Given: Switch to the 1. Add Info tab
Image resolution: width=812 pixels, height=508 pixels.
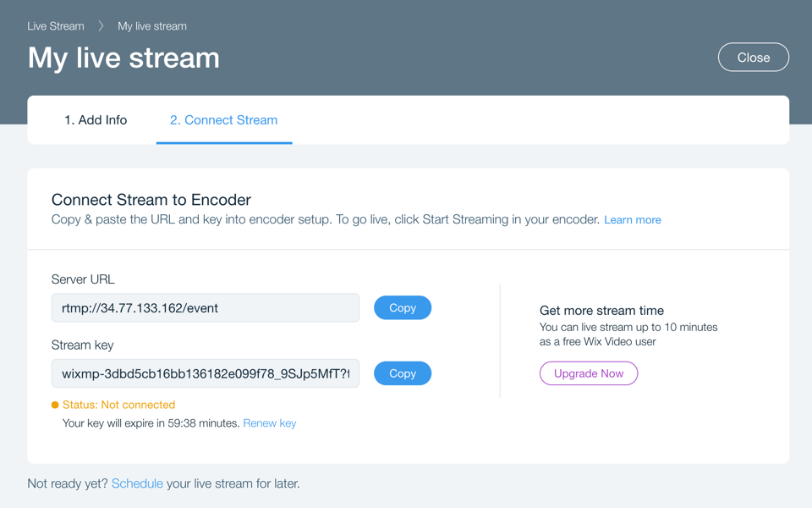Looking at the screenshot, I should pyautogui.click(x=96, y=119).
